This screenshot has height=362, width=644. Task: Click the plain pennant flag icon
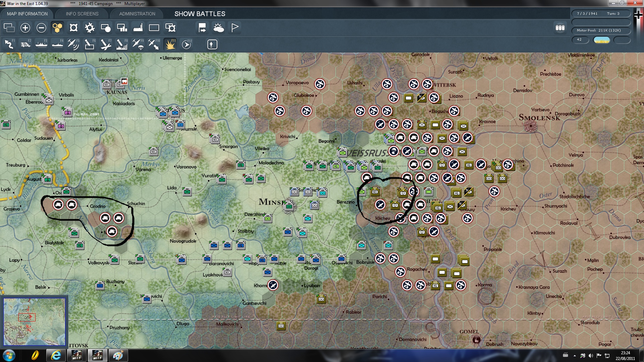235,28
